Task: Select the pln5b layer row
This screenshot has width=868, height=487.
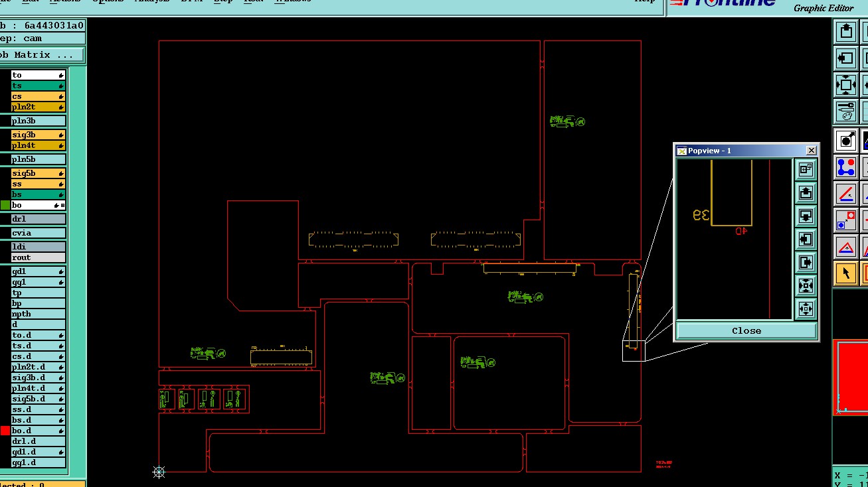Action: [39, 159]
